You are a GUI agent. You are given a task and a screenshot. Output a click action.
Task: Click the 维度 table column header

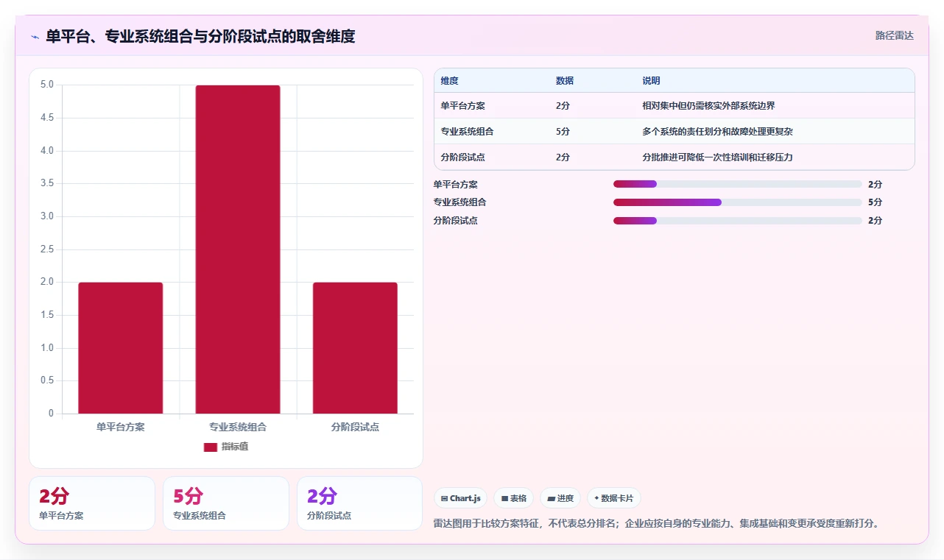449,81
